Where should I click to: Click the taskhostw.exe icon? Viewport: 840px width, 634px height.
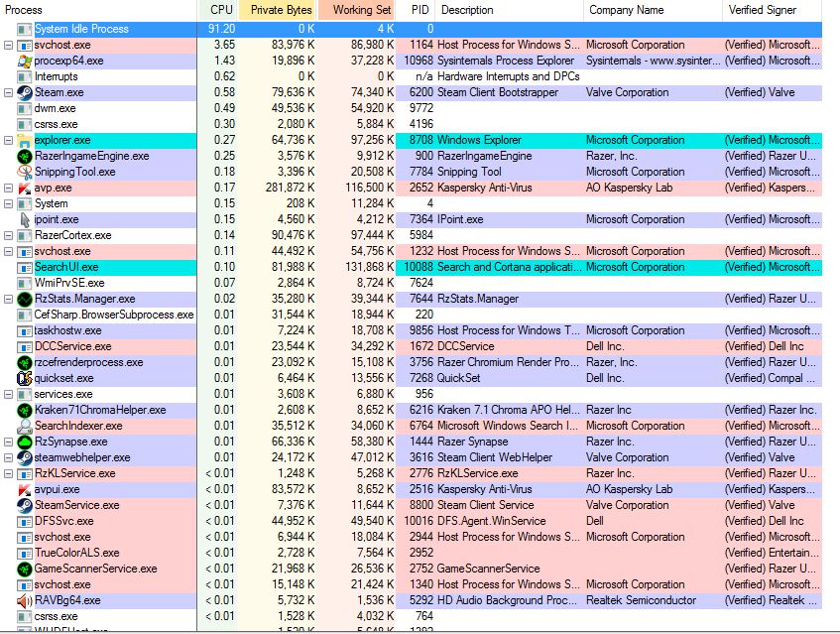coord(25,330)
